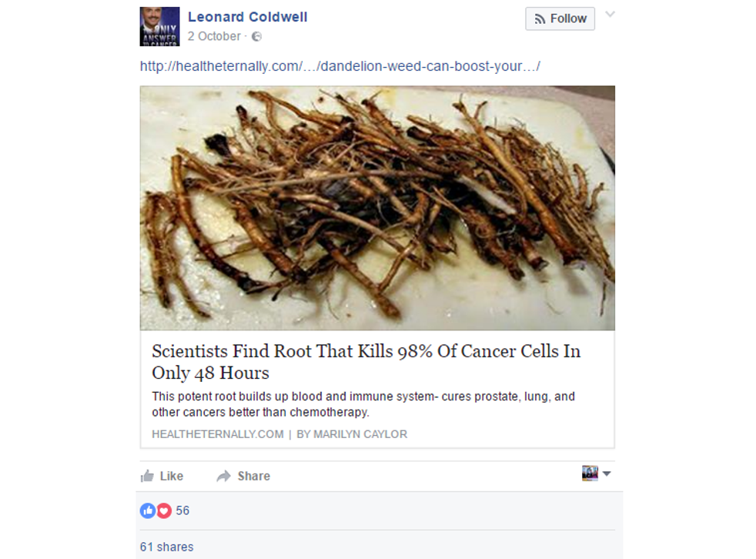Open the dandelion root article image
This screenshot has height=559, width=756.
tap(377, 208)
